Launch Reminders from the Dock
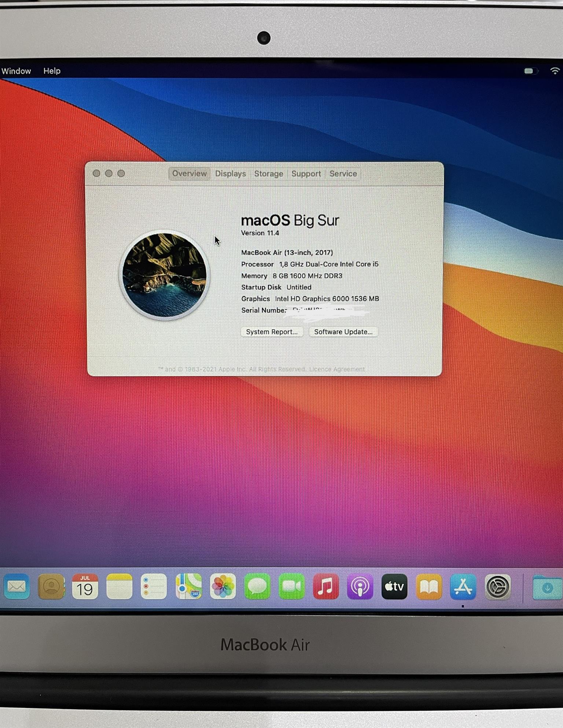 (154, 587)
